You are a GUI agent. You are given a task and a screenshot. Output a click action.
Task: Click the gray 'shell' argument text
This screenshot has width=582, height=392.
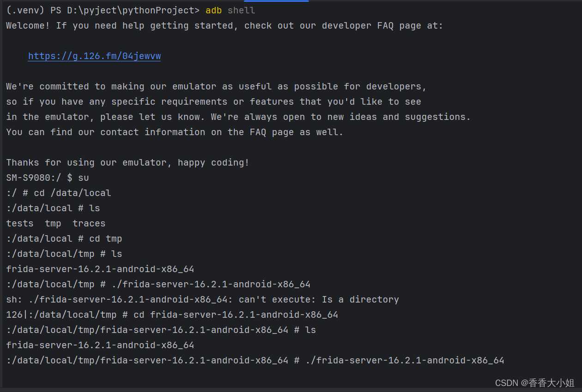(x=241, y=10)
